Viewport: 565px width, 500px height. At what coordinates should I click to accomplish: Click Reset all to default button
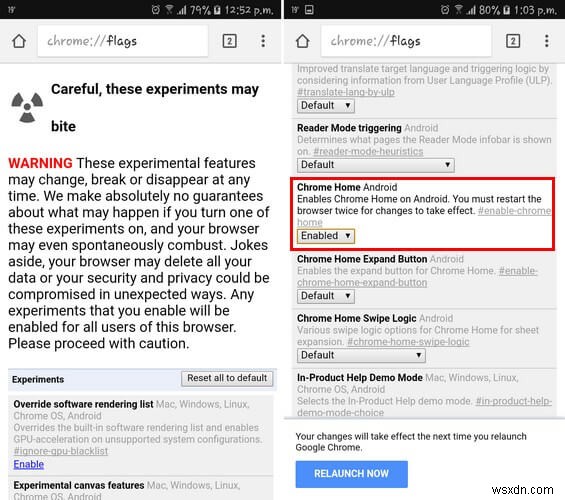pyautogui.click(x=227, y=378)
